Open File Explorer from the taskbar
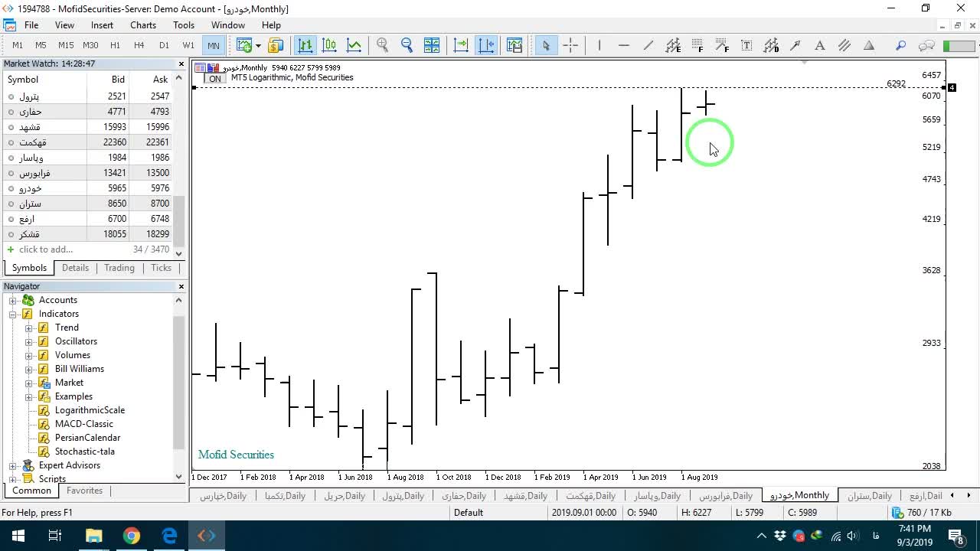The image size is (980, 551). pyautogui.click(x=93, y=536)
